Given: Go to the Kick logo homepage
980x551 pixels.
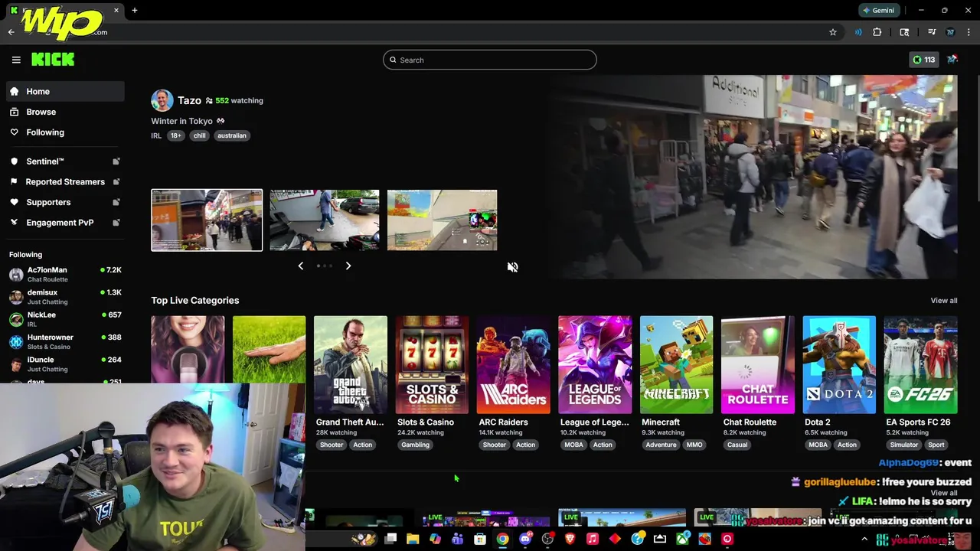Looking at the screenshot, I should click(53, 59).
